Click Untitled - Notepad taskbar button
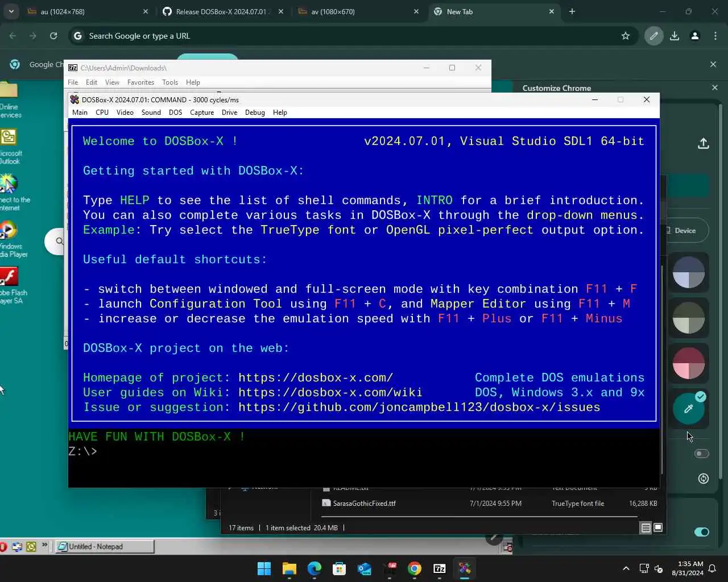The height and width of the screenshot is (582, 728). coord(105,547)
